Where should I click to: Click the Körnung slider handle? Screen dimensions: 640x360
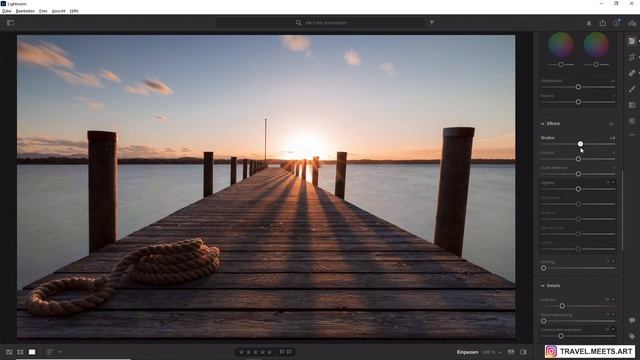tap(544, 268)
